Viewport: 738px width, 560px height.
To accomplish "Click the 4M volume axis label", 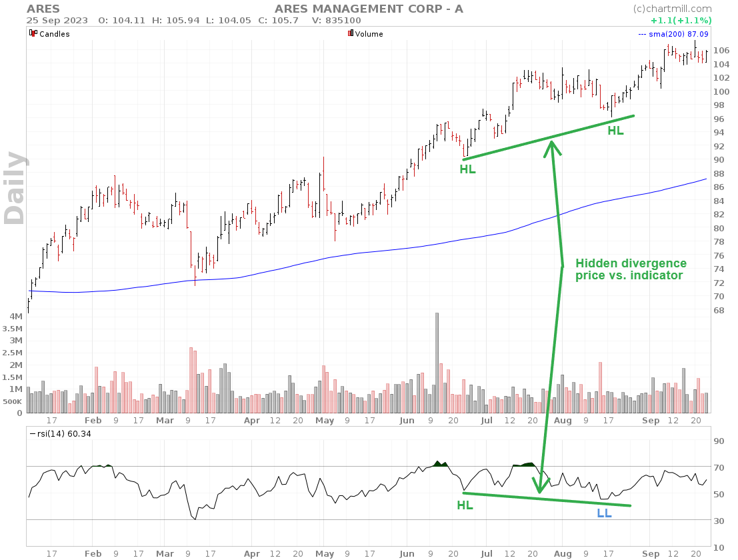I will tap(16, 316).
